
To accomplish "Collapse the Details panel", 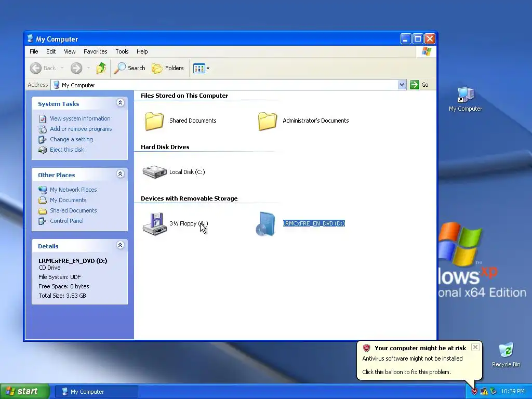I will [x=120, y=245].
